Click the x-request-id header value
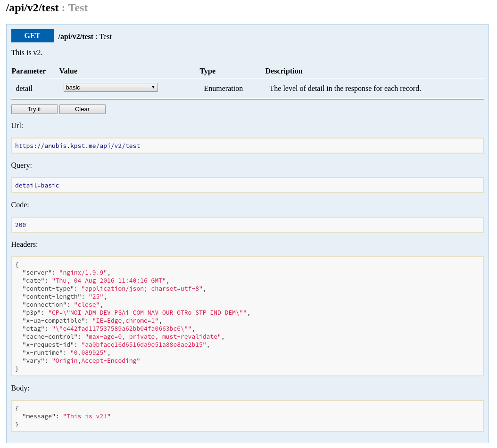This screenshot has width=497, height=448. 144,344
